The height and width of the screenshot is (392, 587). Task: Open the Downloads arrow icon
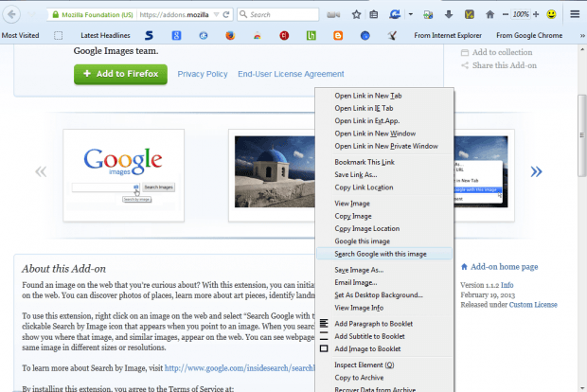[x=449, y=14]
